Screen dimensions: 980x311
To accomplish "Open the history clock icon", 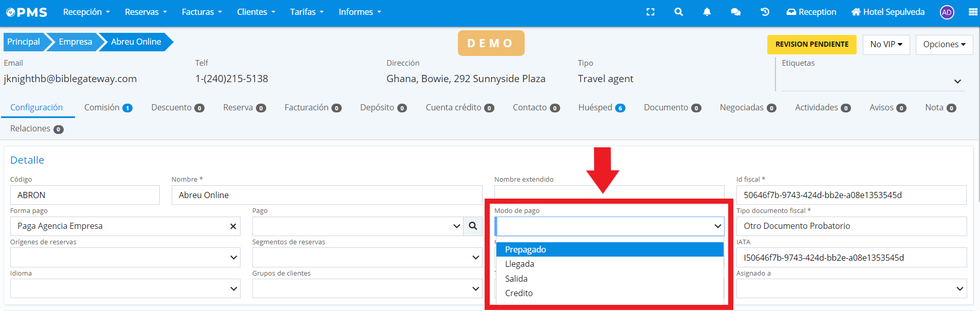I will [765, 12].
